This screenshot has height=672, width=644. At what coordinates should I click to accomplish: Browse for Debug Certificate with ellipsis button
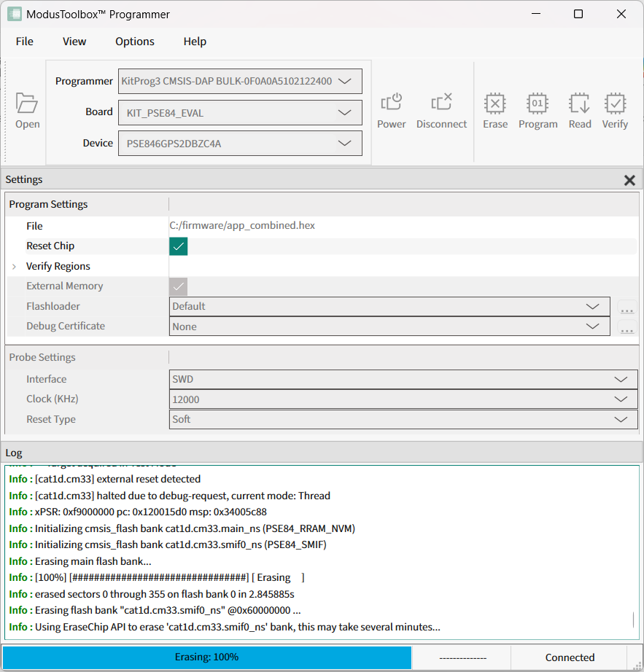click(626, 327)
